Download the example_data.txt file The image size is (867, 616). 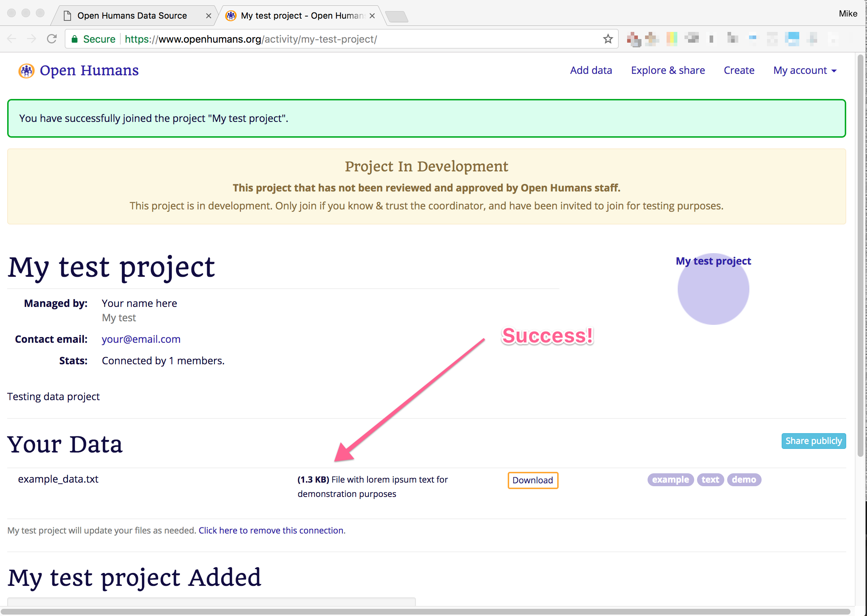(x=532, y=480)
